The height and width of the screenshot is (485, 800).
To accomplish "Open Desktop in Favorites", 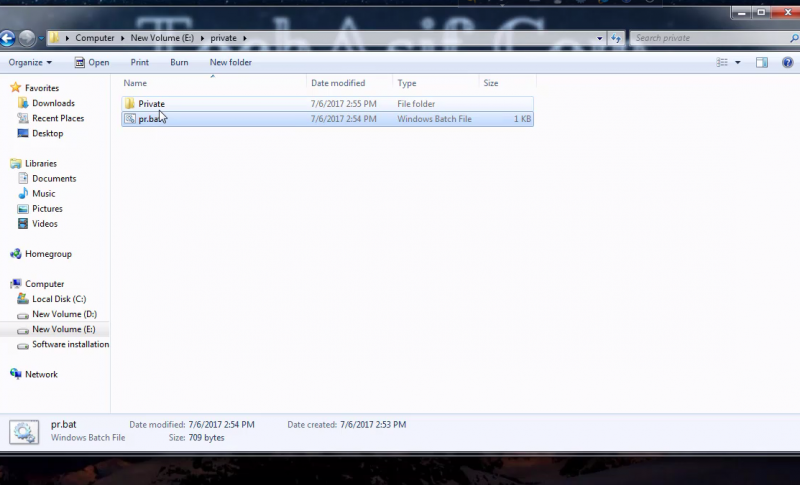I will (47, 133).
